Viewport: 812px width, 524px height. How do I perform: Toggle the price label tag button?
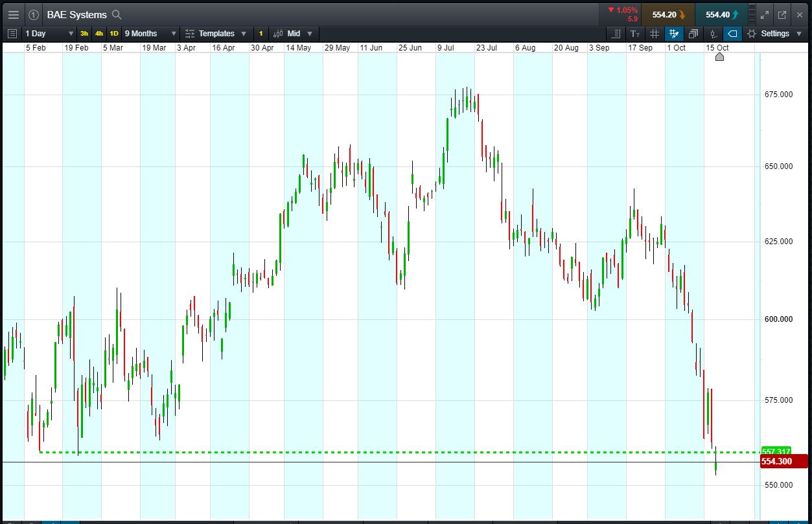(732, 34)
